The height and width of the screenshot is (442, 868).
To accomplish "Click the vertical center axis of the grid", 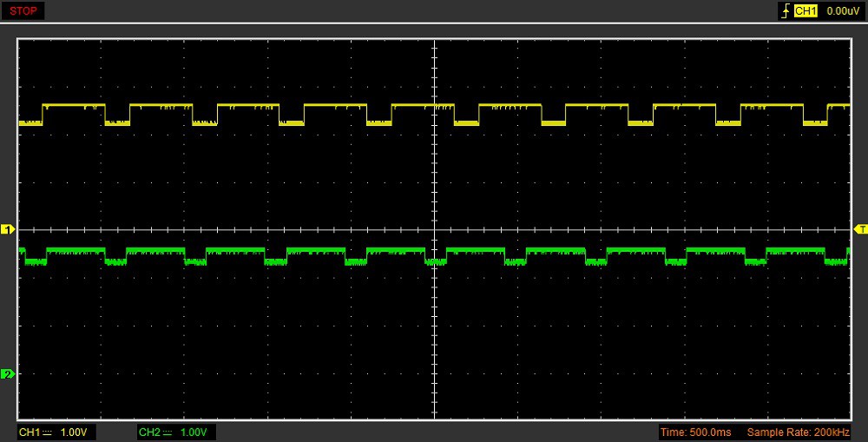I will [x=433, y=330].
